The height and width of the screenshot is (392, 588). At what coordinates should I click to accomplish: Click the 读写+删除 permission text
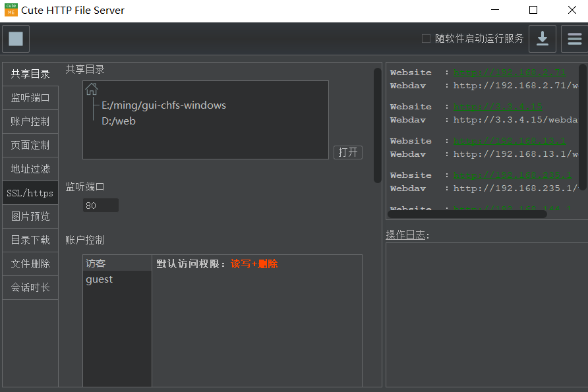click(x=254, y=264)
